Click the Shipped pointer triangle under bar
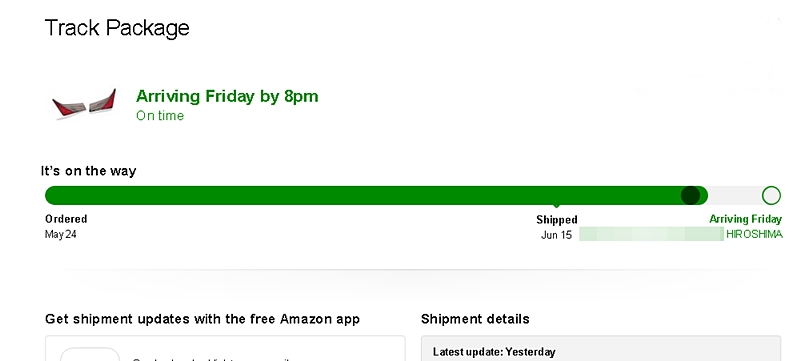Screen dimensions: 800x361 point(557,207)
